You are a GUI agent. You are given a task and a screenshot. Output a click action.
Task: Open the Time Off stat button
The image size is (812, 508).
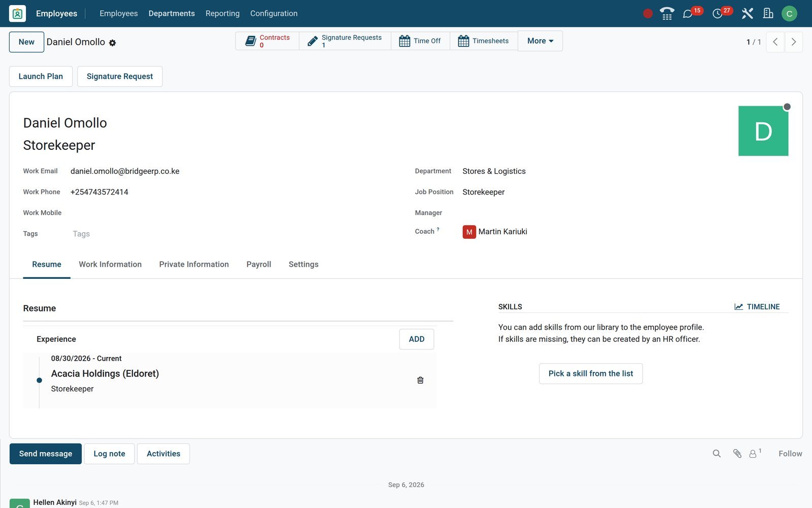point(420,41)
